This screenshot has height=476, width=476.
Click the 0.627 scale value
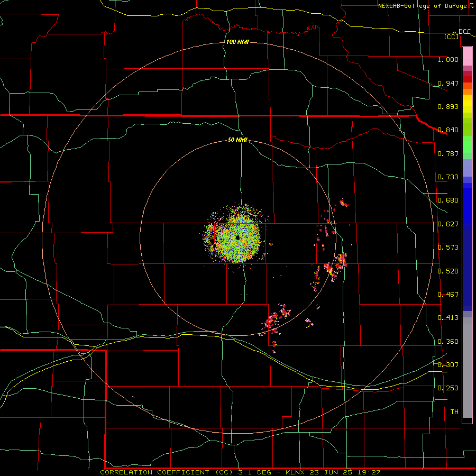pos(448,224)
